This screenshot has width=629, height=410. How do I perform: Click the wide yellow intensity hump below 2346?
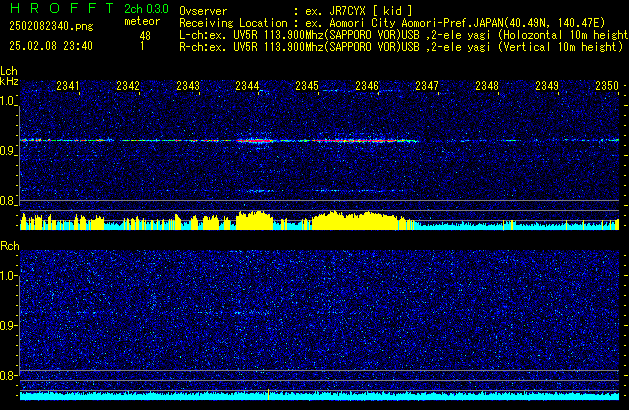click(357, 221)
